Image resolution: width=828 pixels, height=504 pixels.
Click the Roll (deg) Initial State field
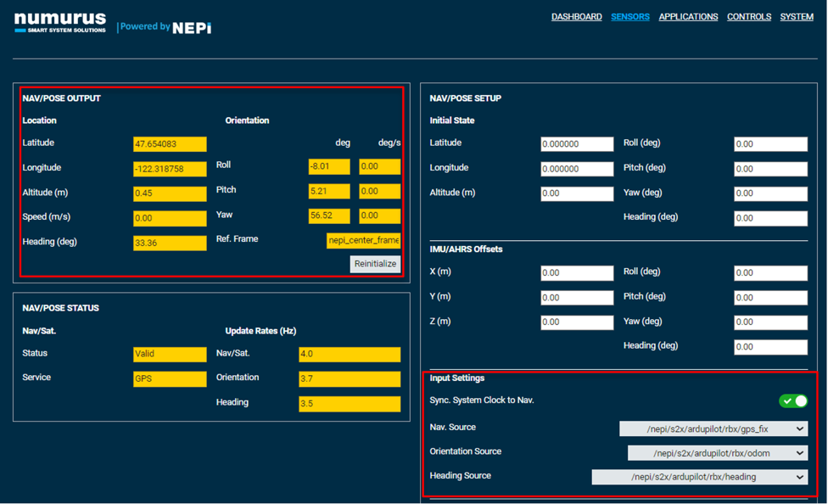[770, 143]
